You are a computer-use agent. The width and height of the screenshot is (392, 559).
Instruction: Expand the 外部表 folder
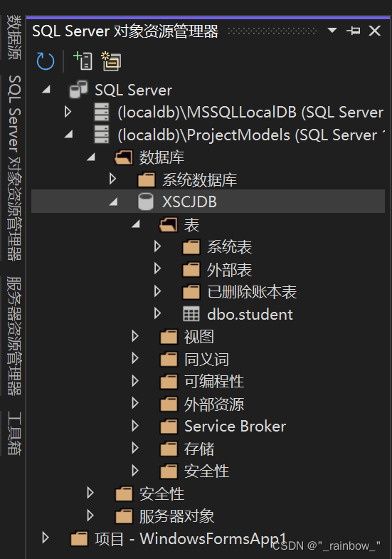(158, 268)
